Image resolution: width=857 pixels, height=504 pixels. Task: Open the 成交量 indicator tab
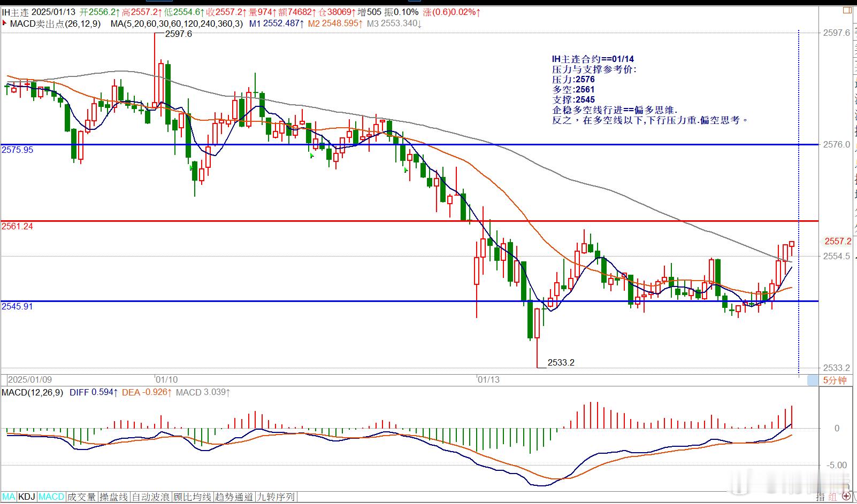[81, 497]
